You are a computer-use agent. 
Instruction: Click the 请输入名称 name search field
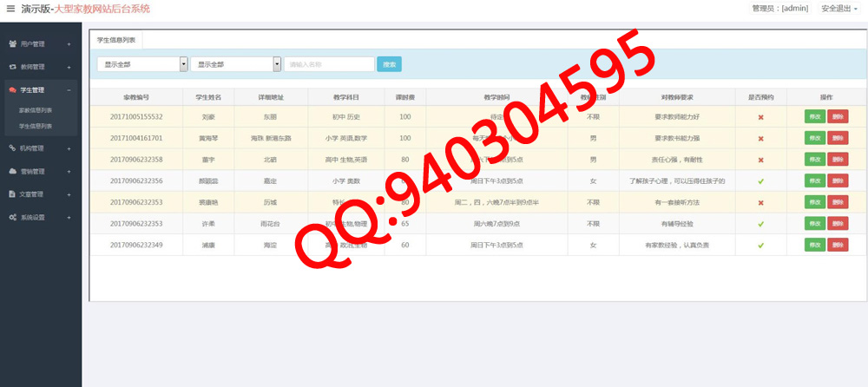coord(329,64)
